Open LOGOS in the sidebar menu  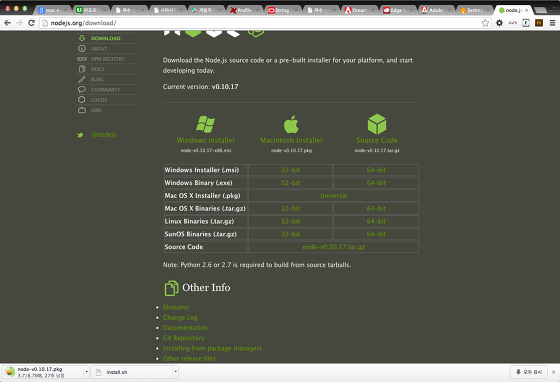(99, 100)
